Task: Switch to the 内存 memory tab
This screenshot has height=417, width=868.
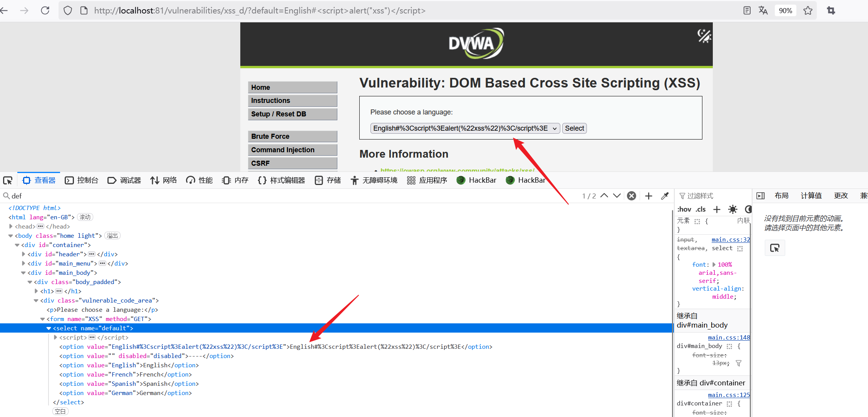Action: click(235, 180)
